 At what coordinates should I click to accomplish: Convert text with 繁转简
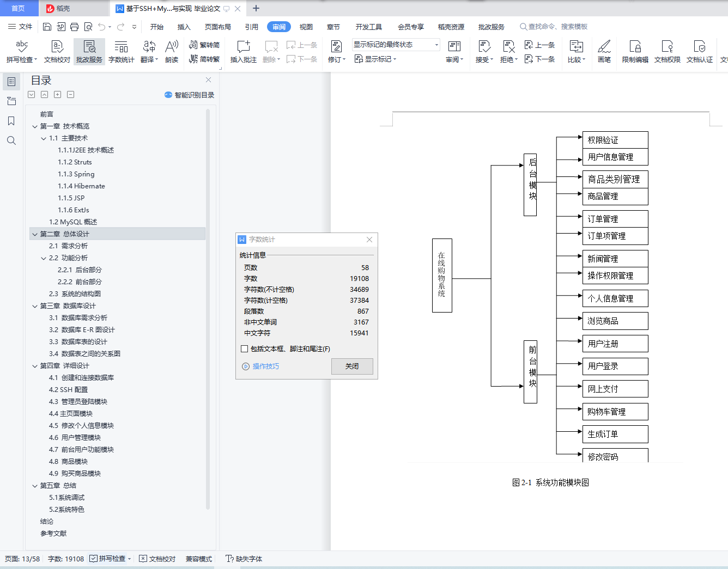pos(204,45)
